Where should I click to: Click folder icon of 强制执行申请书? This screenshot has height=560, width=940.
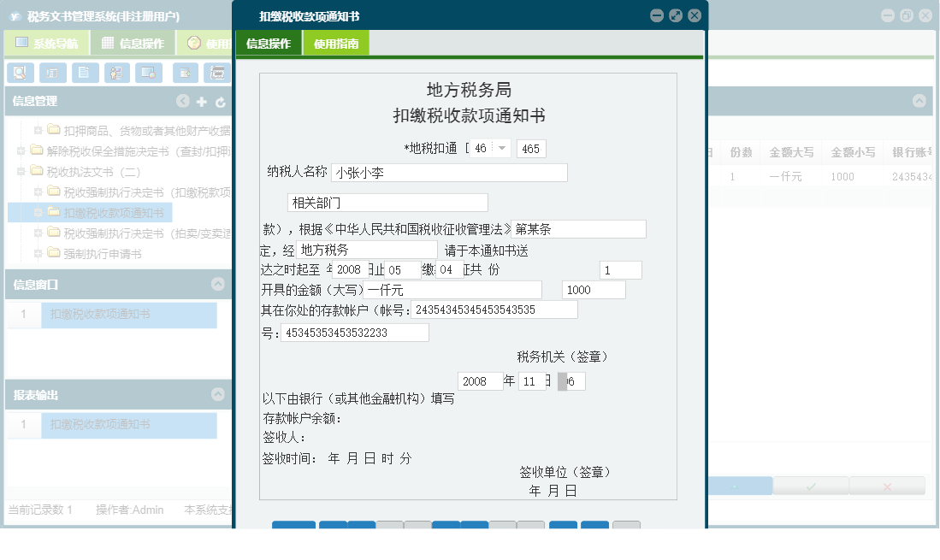coord(54,253)
